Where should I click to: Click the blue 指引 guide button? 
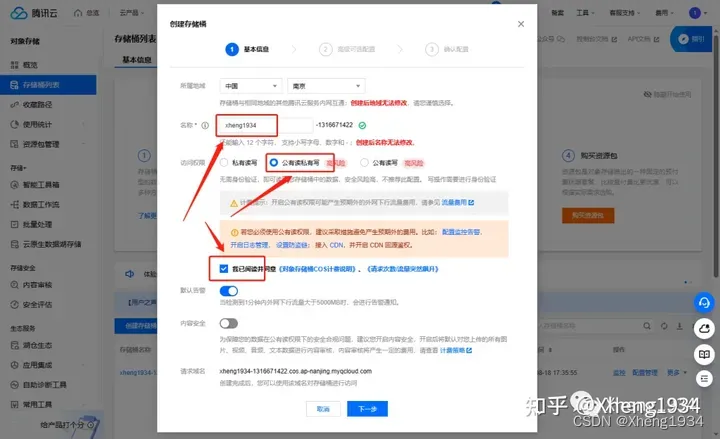[692, 39]
